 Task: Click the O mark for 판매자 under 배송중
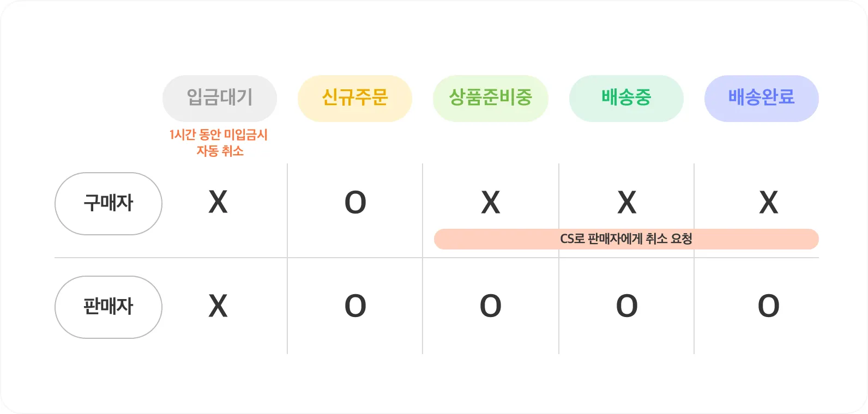(x=627, y=306)
